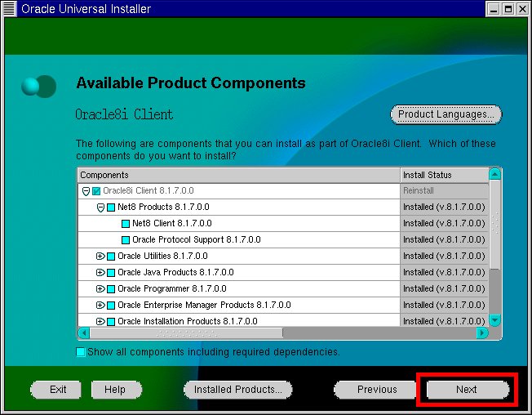Click the scroll left arrow of components list

[x=84, y=333]
